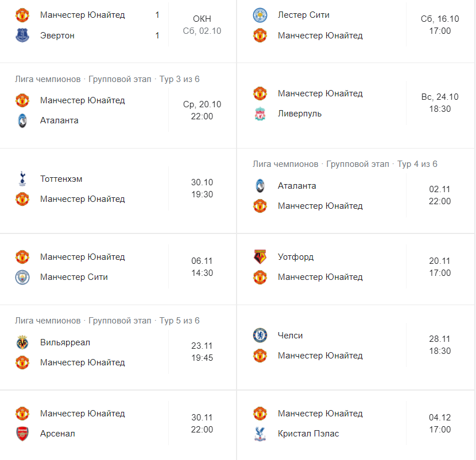Click the Watford club crest
This screenshot has height=460, width=476.
click(x=260, y=258)
